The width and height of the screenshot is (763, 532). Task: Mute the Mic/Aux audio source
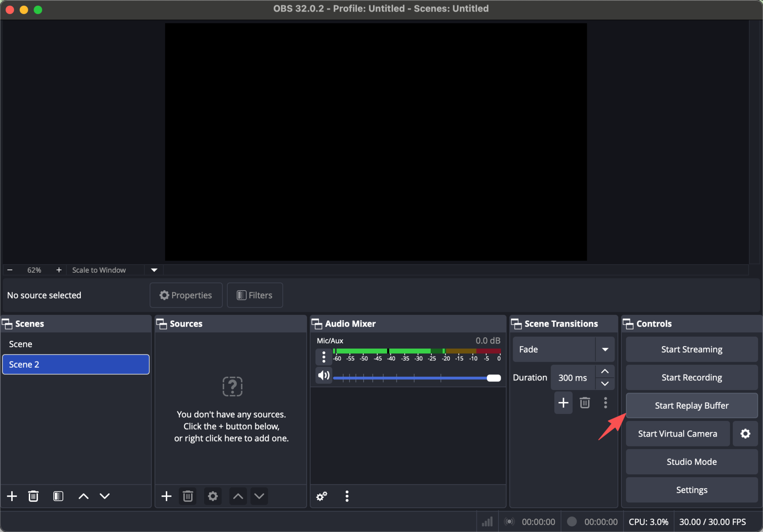[323, 375]
